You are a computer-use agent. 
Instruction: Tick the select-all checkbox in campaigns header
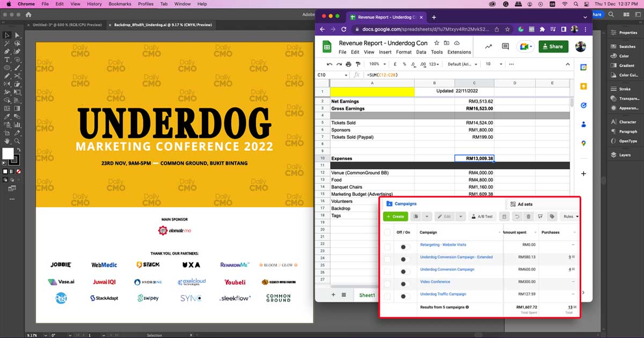coord(387,232)
